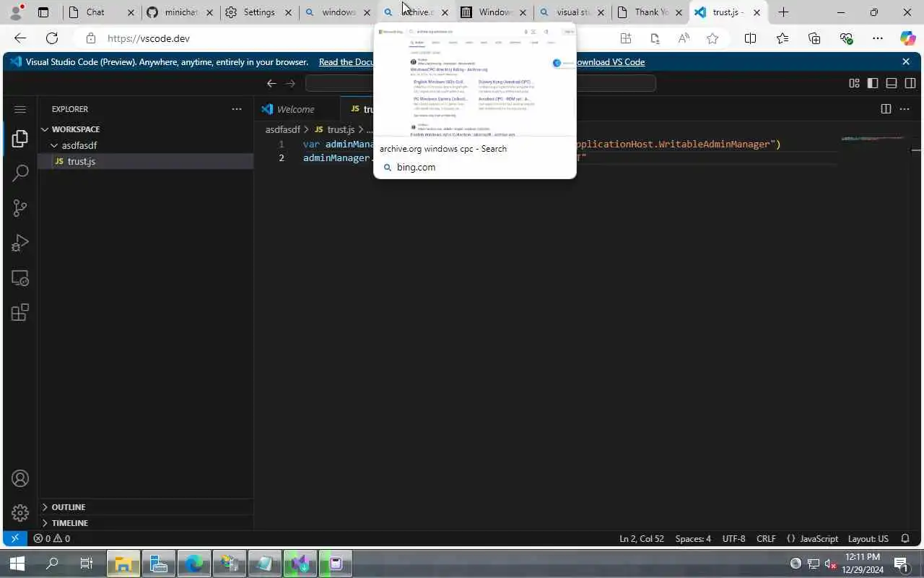
Task: Open the Windows Start menu
Action: point(17,564)
